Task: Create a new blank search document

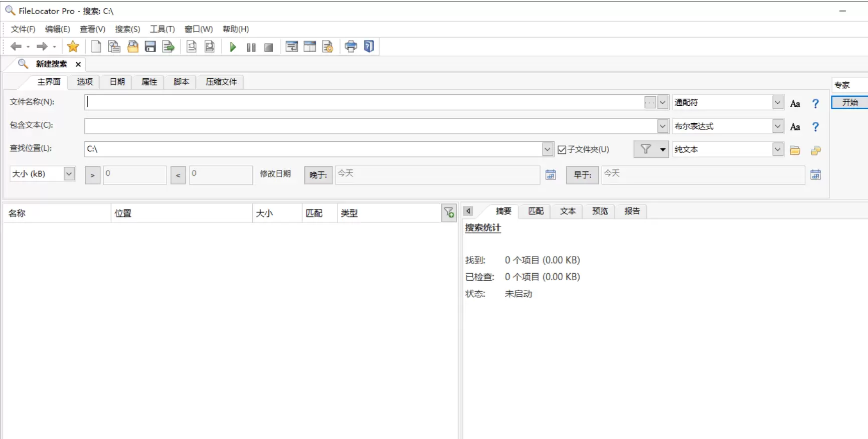Action: coord(96,47)
